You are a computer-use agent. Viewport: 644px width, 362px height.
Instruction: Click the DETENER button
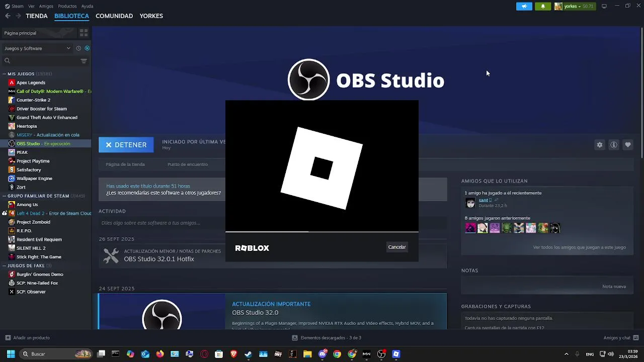click(x=126, y=145)
